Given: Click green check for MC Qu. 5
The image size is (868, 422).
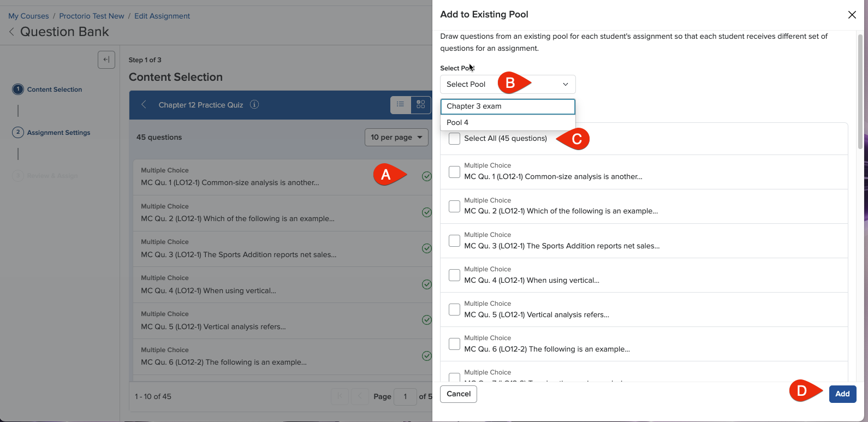Looking at the screenshot, I should [x=427, y=320].
